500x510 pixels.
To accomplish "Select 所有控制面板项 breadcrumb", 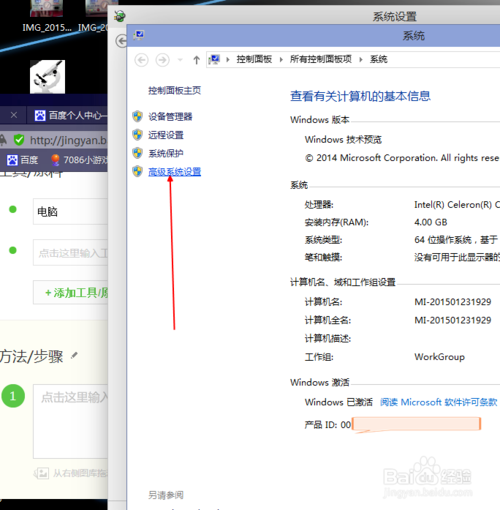I will click(321, 59).
